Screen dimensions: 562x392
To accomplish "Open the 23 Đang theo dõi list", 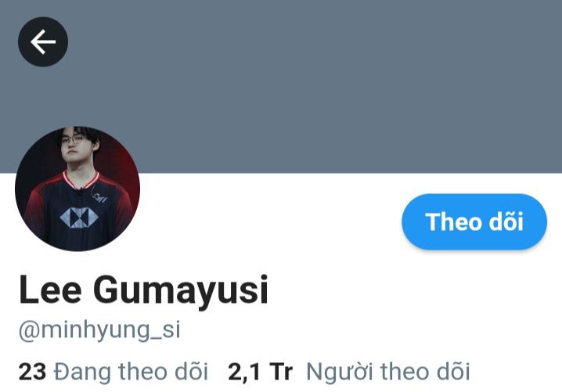I will (x=113, y=371).
